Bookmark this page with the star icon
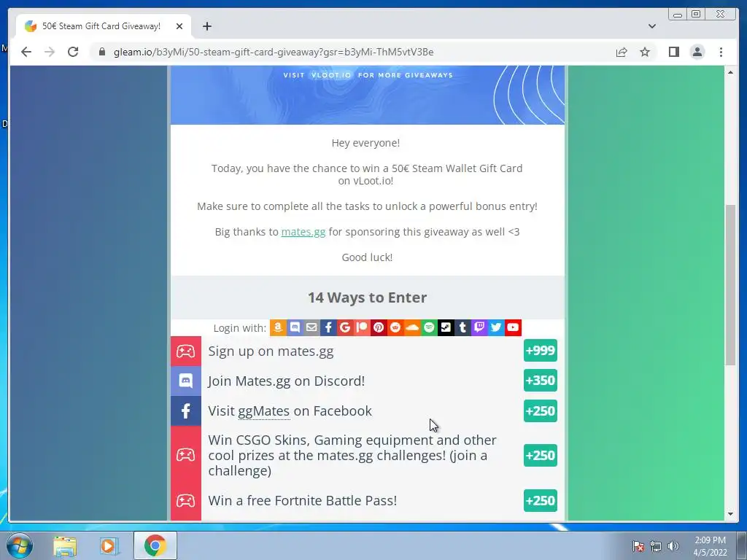 [645, 52]
